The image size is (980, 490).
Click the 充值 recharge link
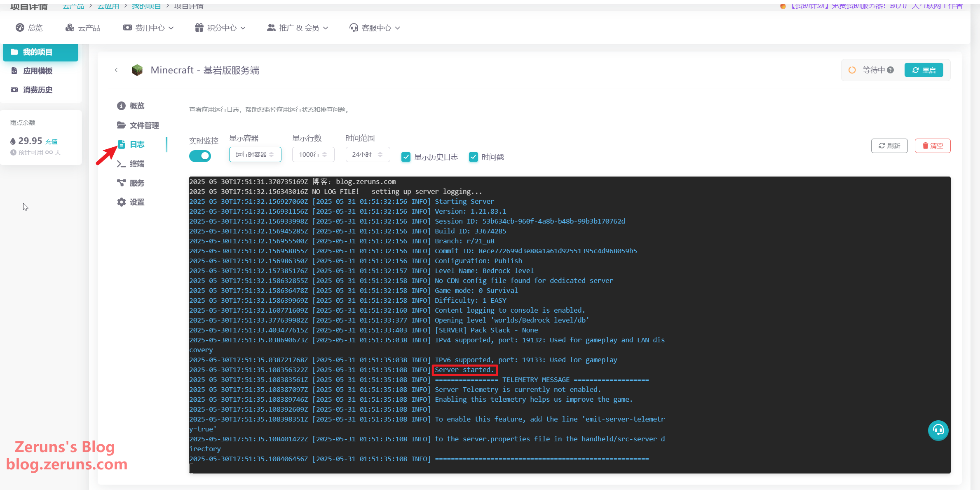[51, 141]
